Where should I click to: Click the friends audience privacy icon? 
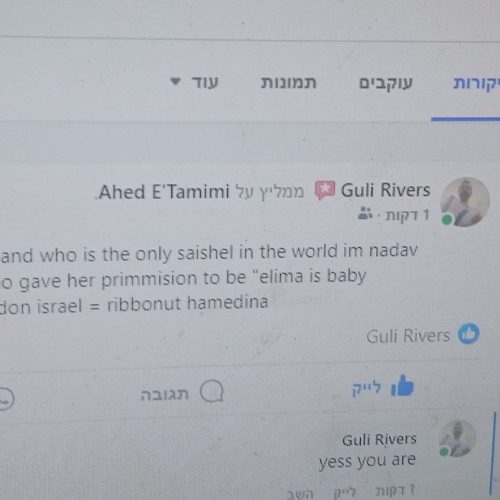[365, 214]
